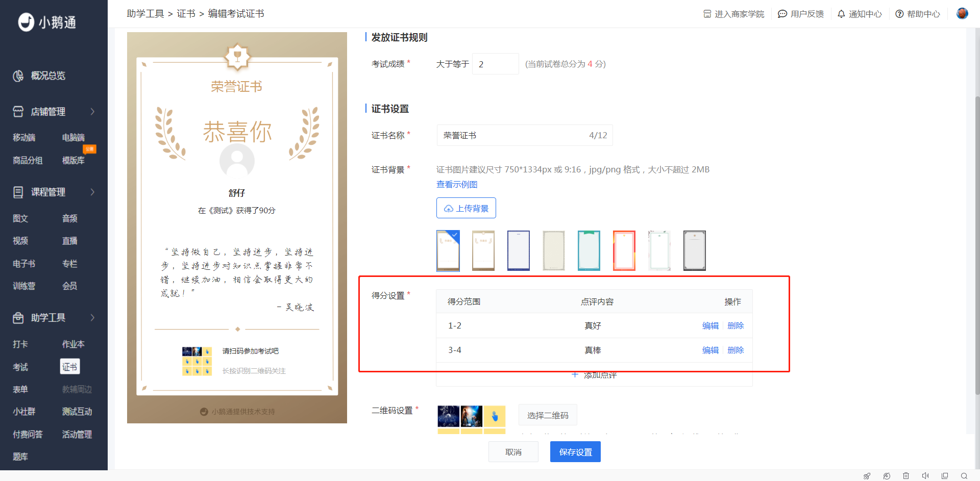Open 通知中心 bell icon
The width and height of the screenshot is (980, 481).
point(841,14)
